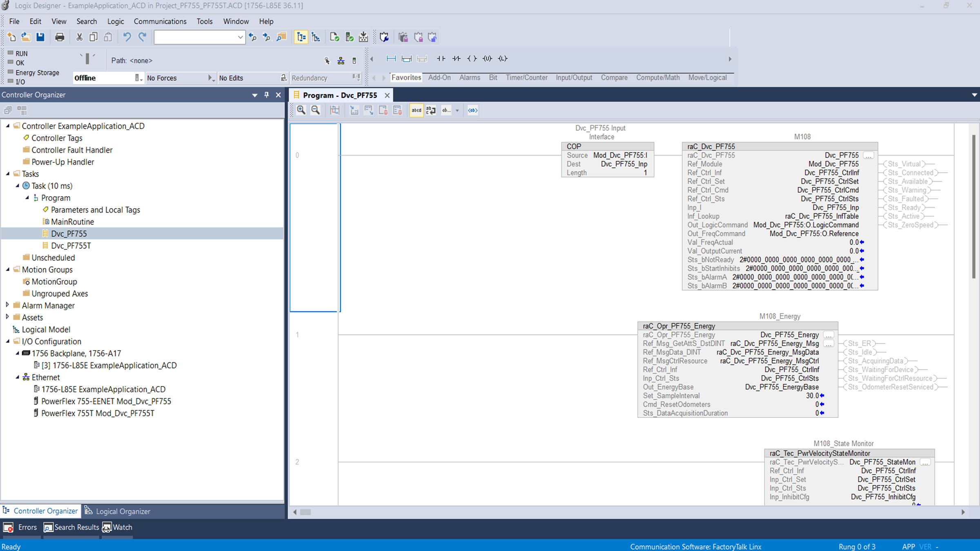This screenshot has height=551, width=980.
Task: Click the ladder editor horizontal scrollbar thumb
Action: 305,512
